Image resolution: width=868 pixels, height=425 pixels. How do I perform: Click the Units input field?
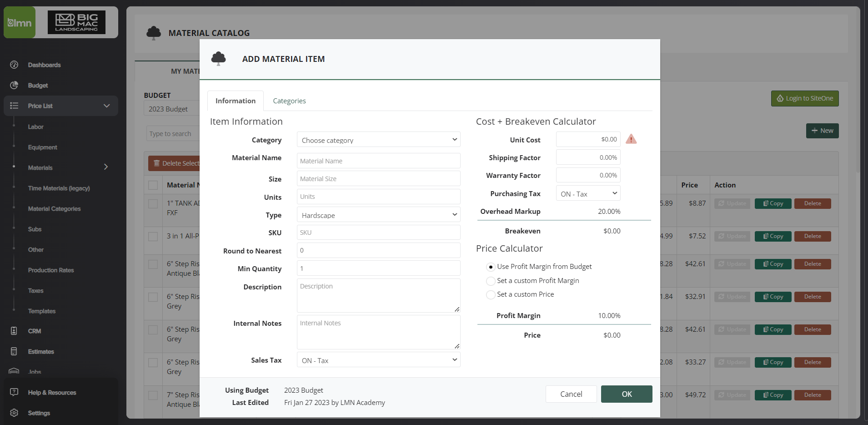(378, 197)
